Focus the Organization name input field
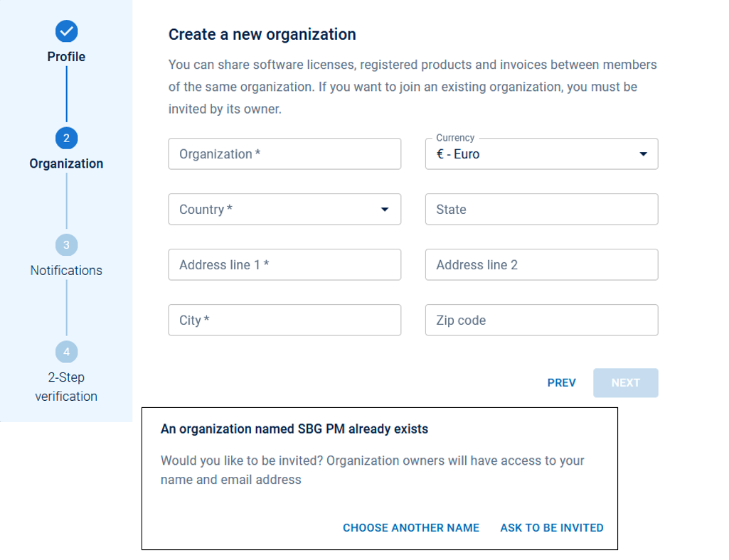 (x=284, y=154)
